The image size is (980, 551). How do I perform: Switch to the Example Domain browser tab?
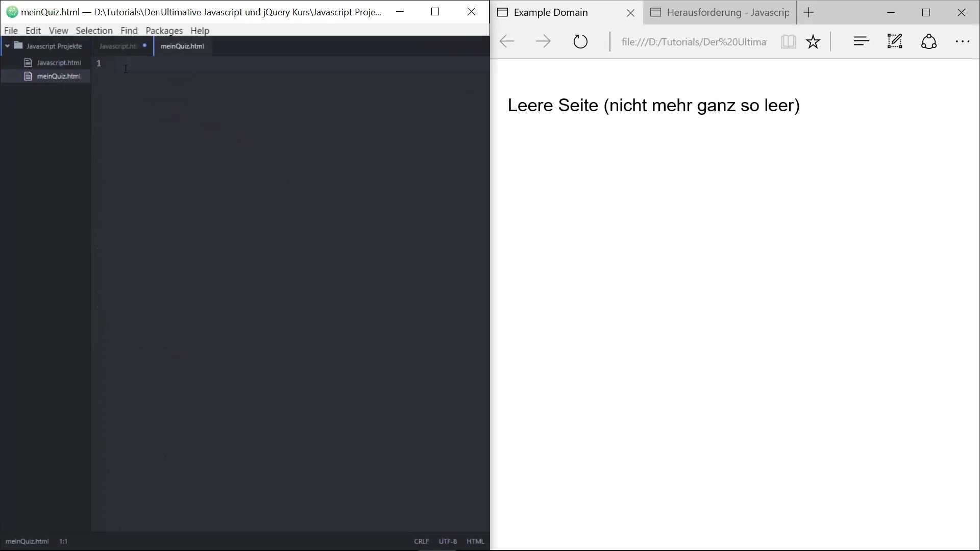tap(551, 12)
